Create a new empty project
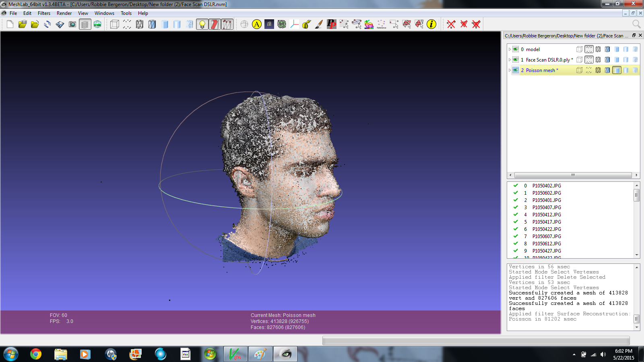644x362 pixels. coord(10,25)
